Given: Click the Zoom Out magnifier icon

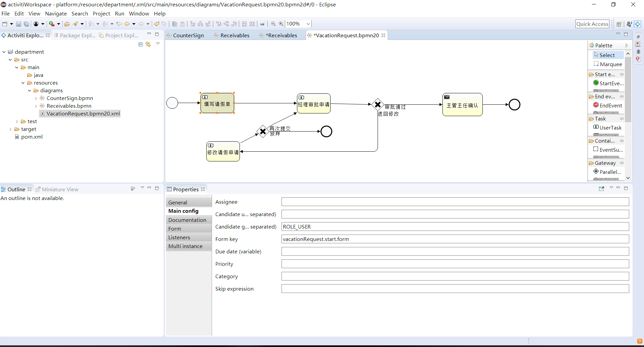Looking at the screenshot, I should (x=273, y=24).
